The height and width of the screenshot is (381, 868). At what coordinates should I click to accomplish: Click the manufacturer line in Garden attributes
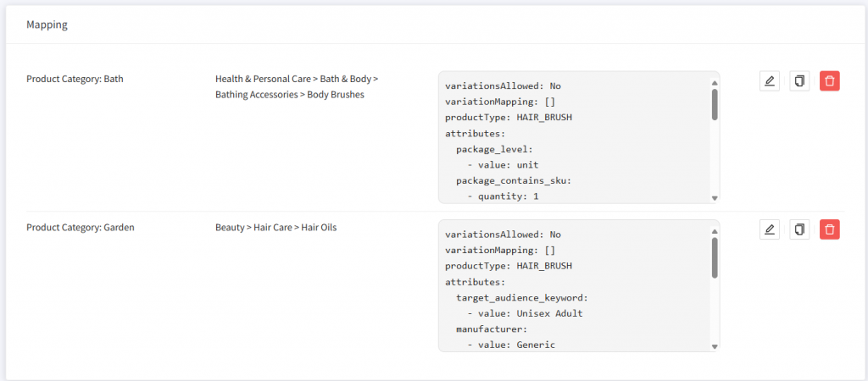tap(492, 329)
